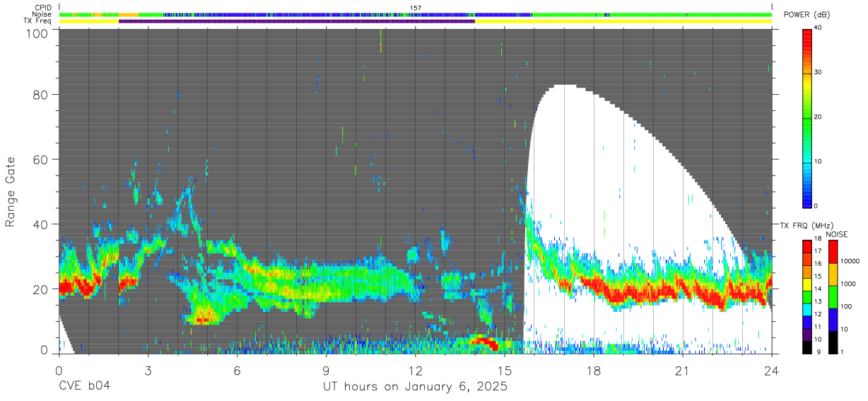This screenshot has width=868, height=401.
Task: Click the 15 tick on UT hours axis
Action: point(505,370)
